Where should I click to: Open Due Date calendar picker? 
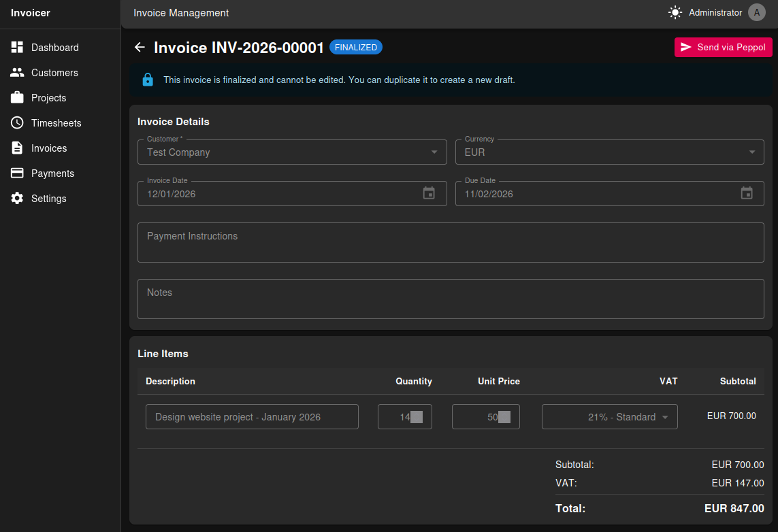(746, 193)
